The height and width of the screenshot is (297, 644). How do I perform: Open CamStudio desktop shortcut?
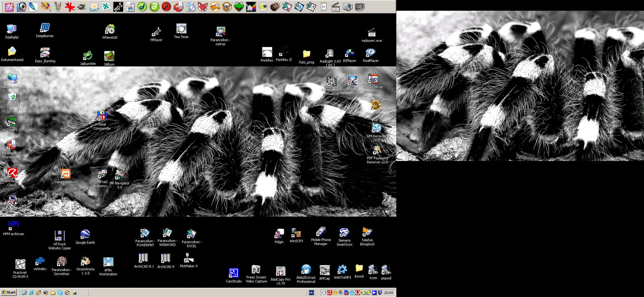pos(233,275)
